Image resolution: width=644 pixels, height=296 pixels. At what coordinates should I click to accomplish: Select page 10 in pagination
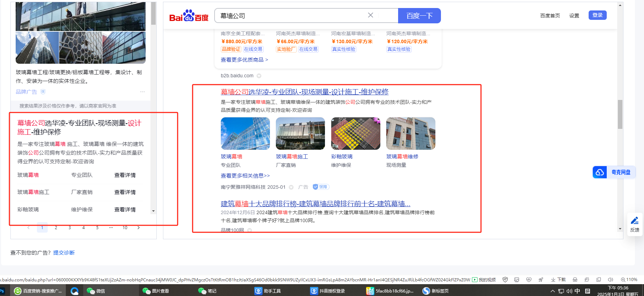tap(125, 228)
